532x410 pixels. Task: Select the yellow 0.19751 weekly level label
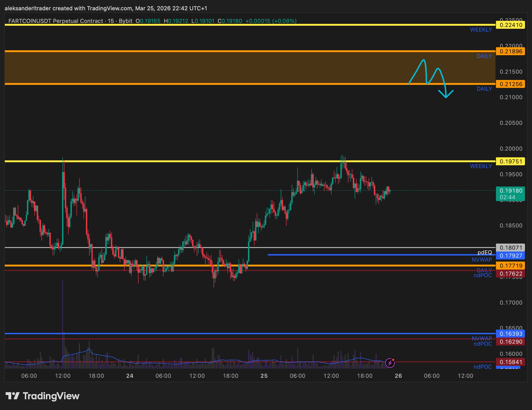[510, 161]
